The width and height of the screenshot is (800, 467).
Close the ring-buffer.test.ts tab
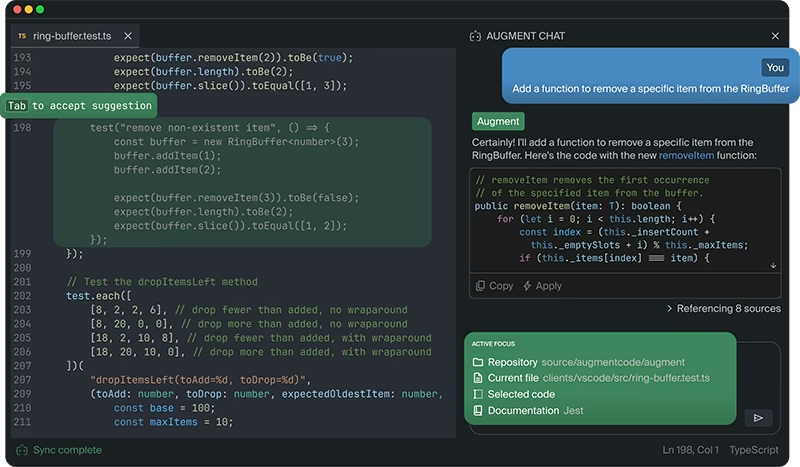coord(128,36)
